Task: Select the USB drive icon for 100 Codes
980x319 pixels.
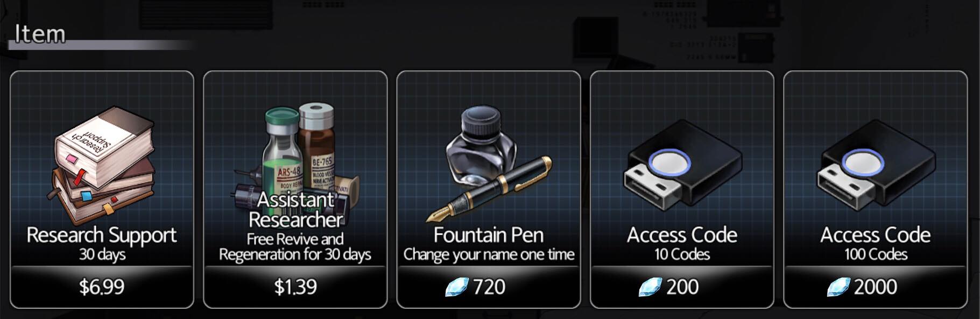Action: pos(876,165)
